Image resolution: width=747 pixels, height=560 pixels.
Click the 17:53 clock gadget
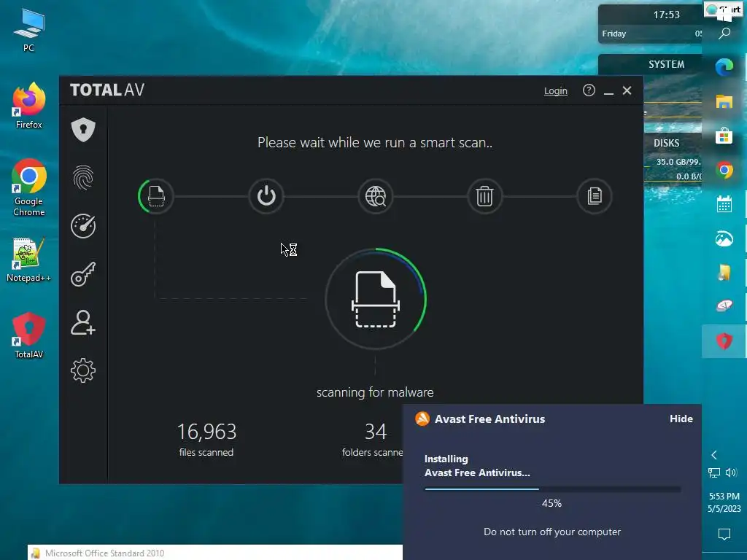point(666,15)
